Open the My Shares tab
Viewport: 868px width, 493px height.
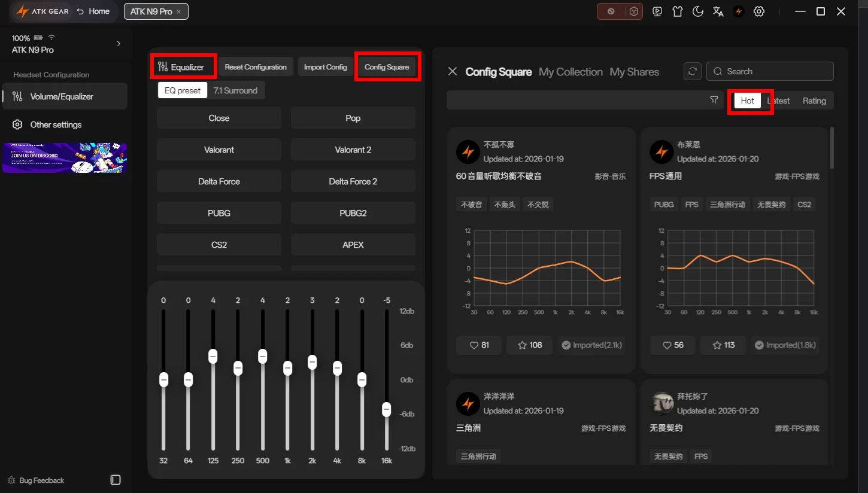click(x=635, y=72)
